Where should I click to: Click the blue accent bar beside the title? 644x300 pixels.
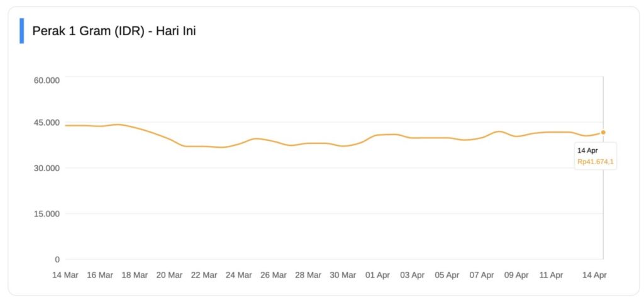(22, 31)
